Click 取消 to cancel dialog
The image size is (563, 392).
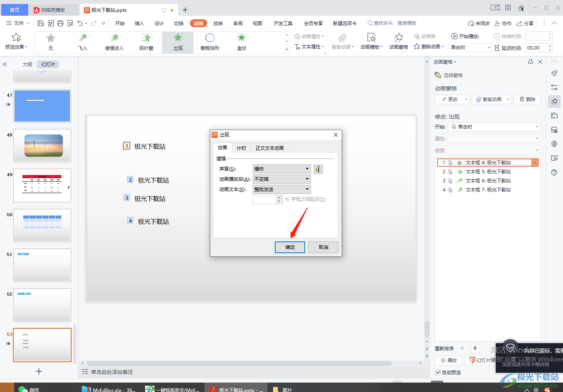pyautogui.click(x=323, y=247)
